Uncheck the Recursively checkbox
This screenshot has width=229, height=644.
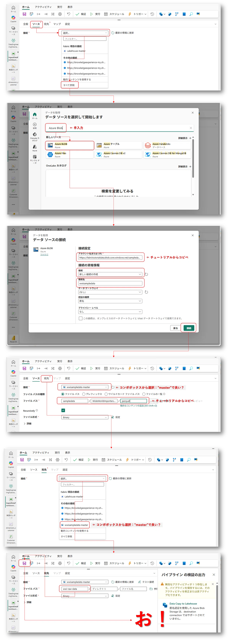coord(63,410)
